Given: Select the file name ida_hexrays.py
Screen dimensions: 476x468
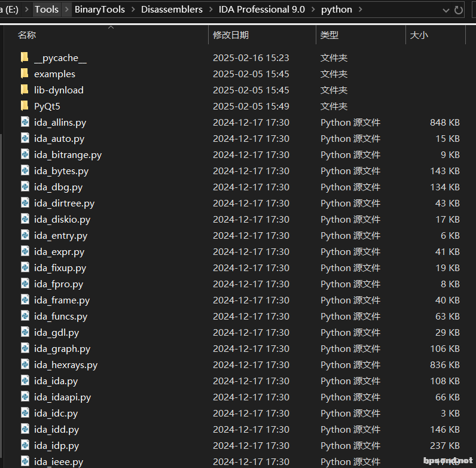Looking at the screenshot, I should pyautogui.click(x=66, y=365).
